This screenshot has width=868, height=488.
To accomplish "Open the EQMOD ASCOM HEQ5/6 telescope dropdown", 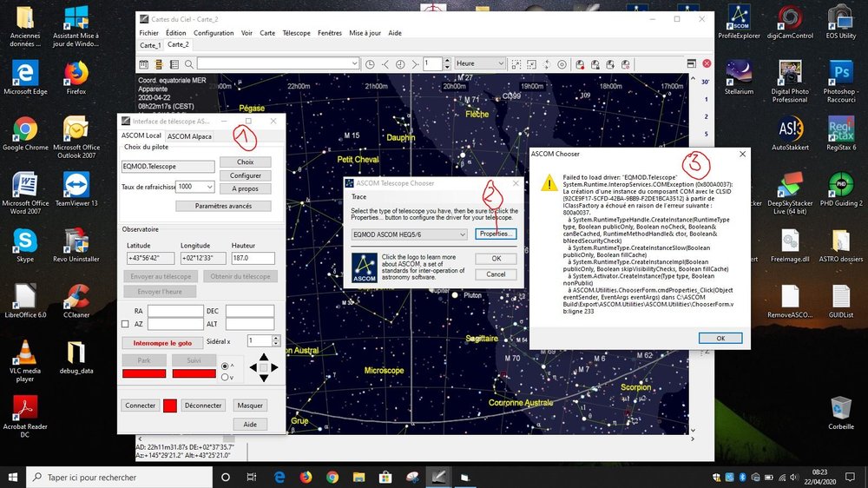I will click(409, 234).
